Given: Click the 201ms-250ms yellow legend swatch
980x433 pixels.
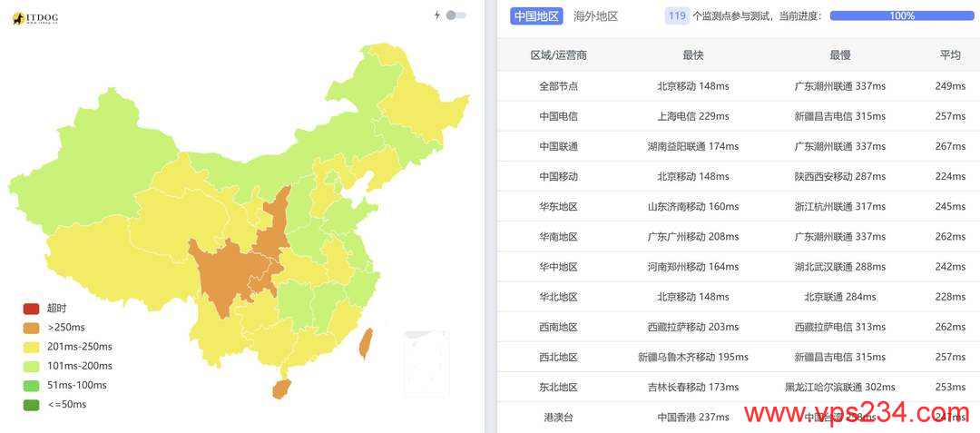Looking at the screenshot, I should (31, 347).
